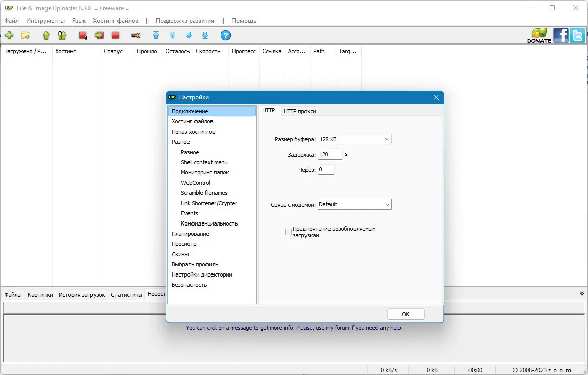The height and width of the screenshot is (375, 588).
Task: Select Планирование settings category
Action: (x=191, y=234)
